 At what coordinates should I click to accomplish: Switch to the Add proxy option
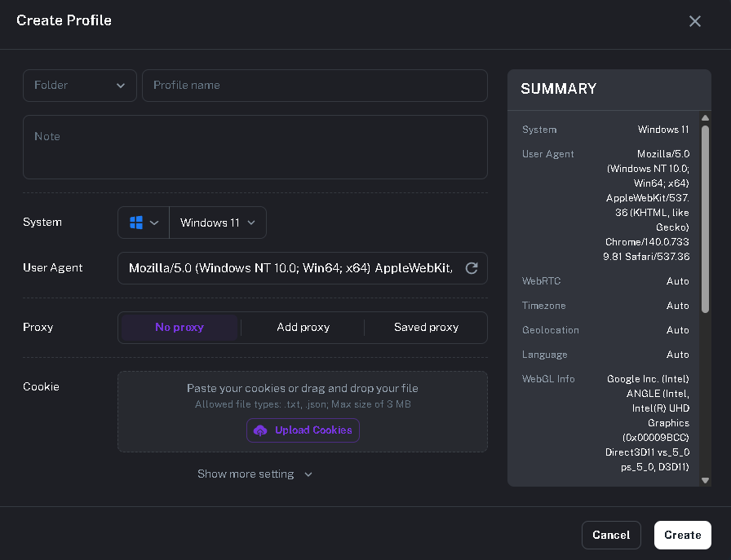303,328
